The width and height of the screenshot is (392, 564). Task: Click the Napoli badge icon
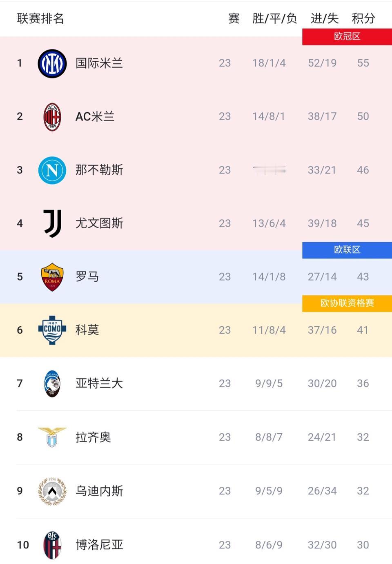(52, 170)
